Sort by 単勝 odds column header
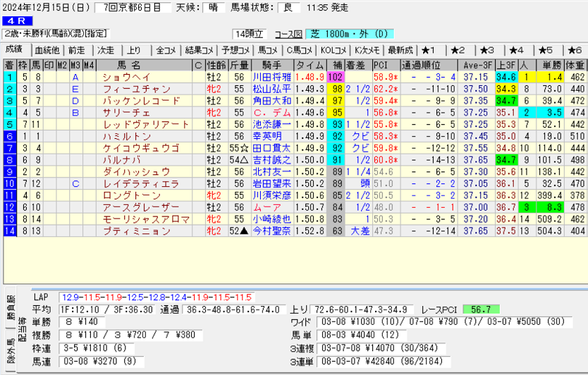This screenshot has height=375, width=588. coord(553,65)
